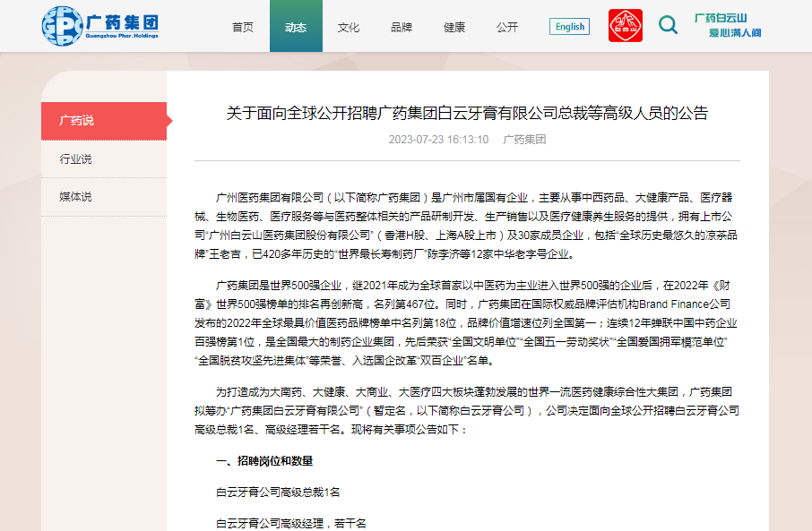Click the paragraph starting 广药集团是世界500强企业
The width and height of the screenshot is (812, 531).
(x=466, y=323)
